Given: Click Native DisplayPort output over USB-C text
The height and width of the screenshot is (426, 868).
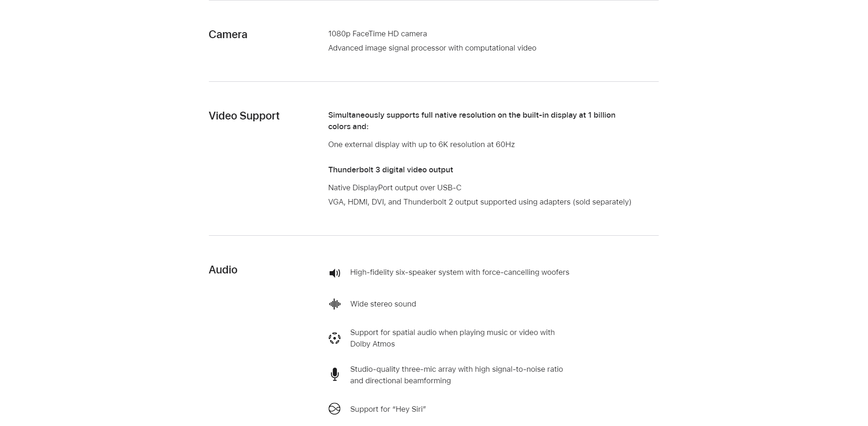Looking at the screenshot, I should [x=395, y=187].
